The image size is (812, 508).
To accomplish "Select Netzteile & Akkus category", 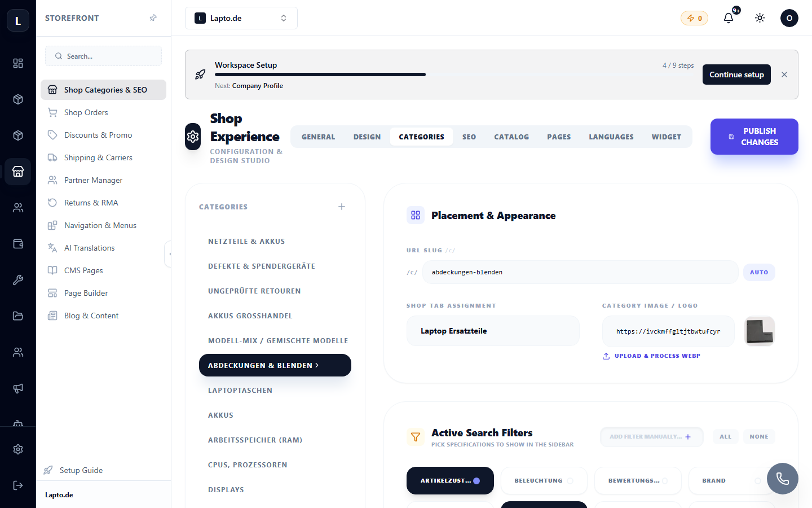I will click(x=275, y=241).
